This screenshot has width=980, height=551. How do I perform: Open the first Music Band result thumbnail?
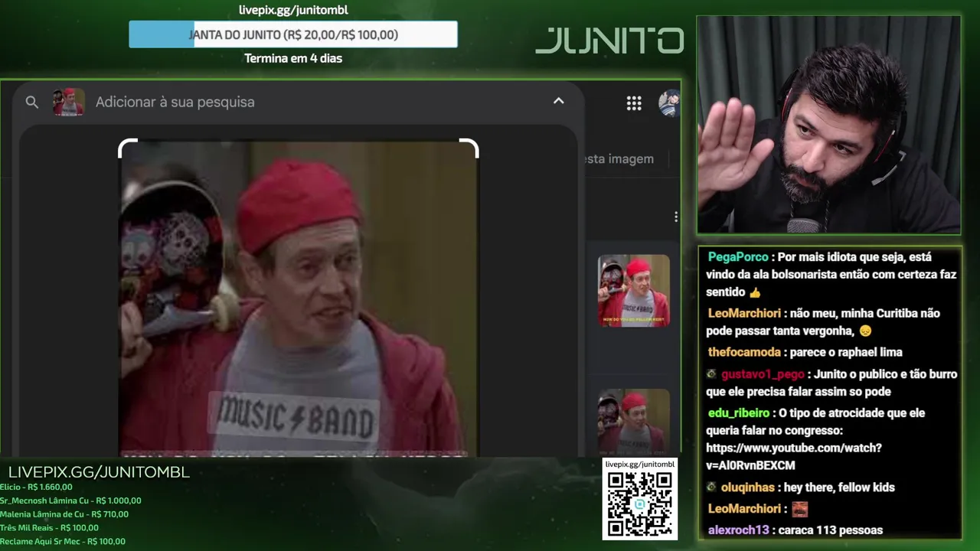pos(633,290)
